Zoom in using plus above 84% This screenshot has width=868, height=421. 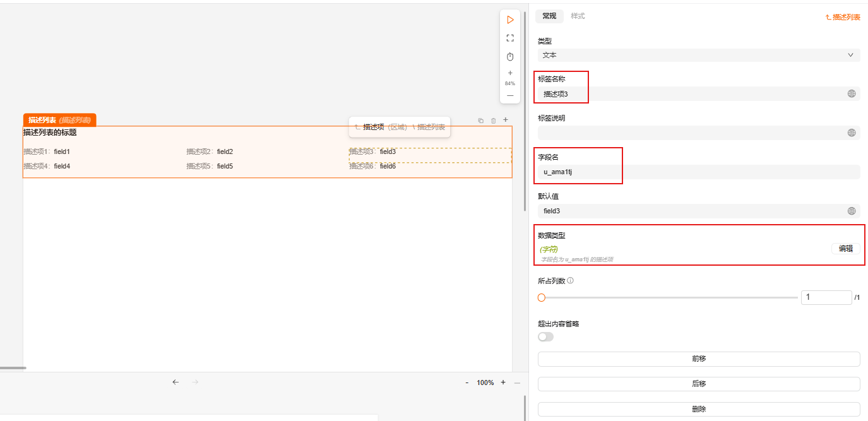[510, 73]
